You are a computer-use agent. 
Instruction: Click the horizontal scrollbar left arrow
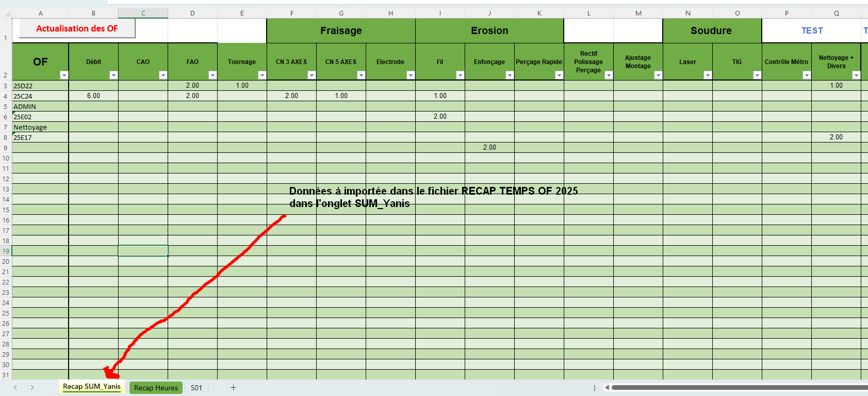coord(607,388)
